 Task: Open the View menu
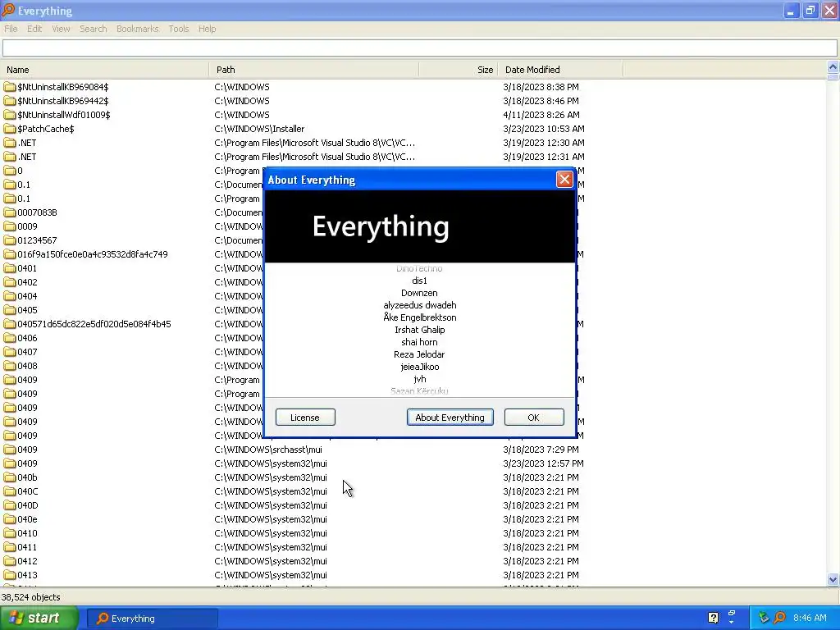click(x=61, y=29)
